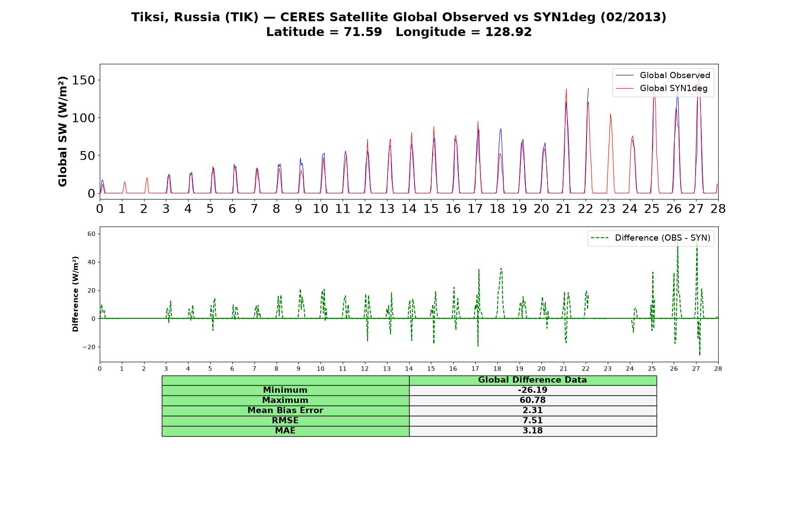The image size is (798, 532).
Task: Click the blue Global Observed legend line
Action: [625, 75]
